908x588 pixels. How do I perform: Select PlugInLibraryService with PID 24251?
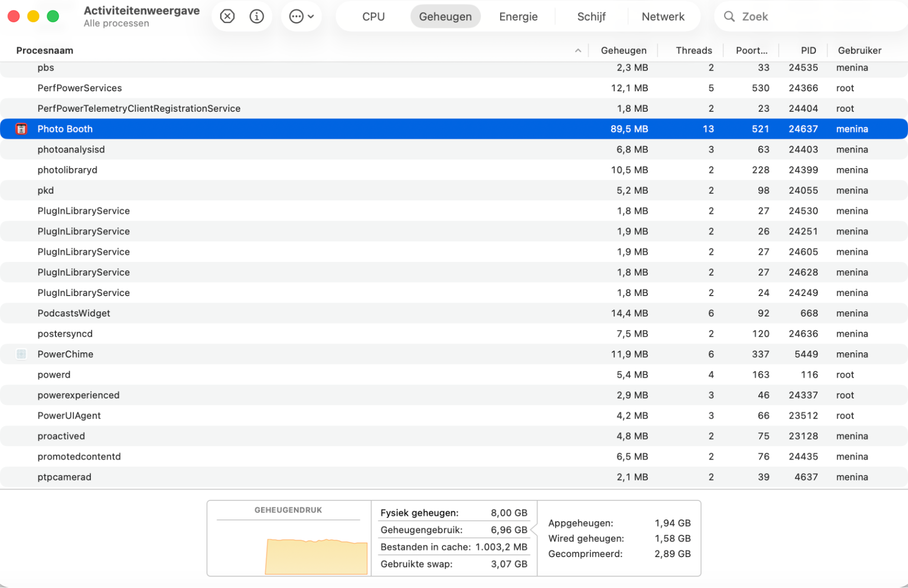tap(454, 231)
